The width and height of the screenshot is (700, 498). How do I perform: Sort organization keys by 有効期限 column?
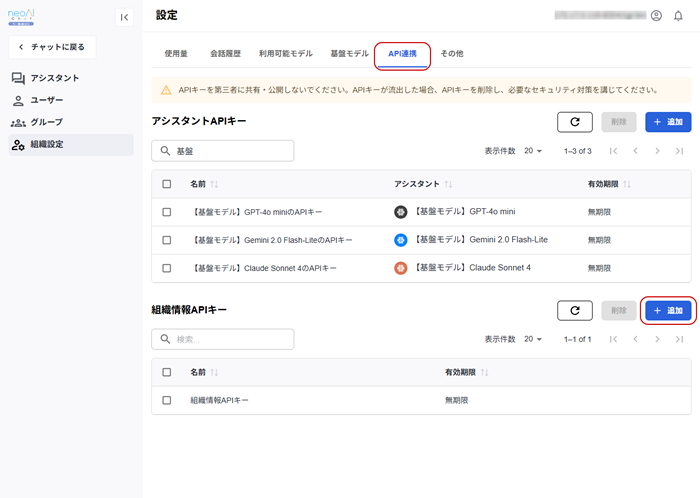pos(484,372)
